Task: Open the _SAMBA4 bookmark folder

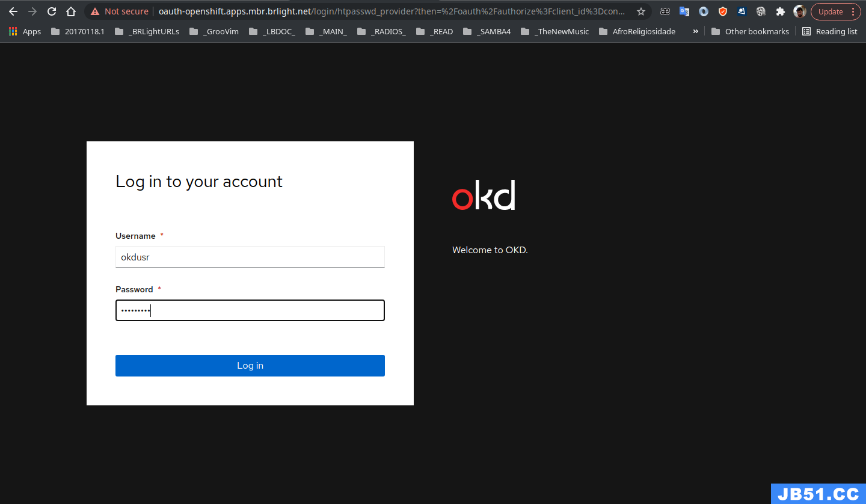Action: pyautogui.click(x=487, y=31)
